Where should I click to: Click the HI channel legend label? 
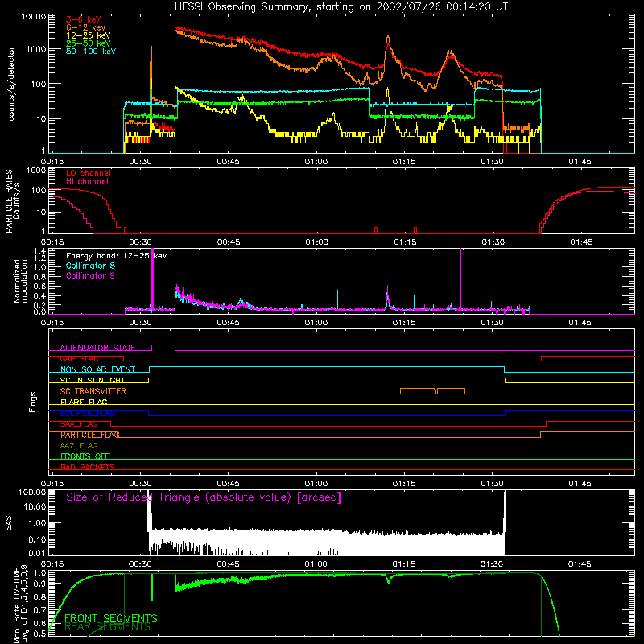(x=87, y=182)
